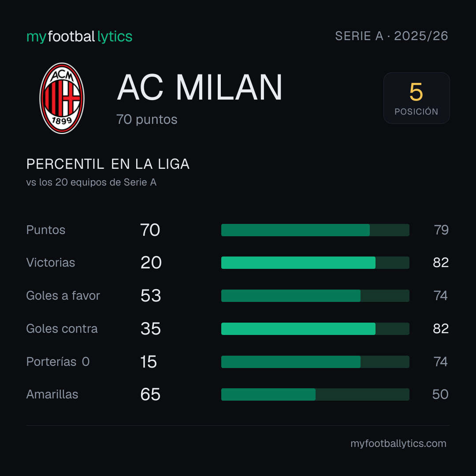Click the Goles contra progress bar
The image size is (476, 476).
315,329
